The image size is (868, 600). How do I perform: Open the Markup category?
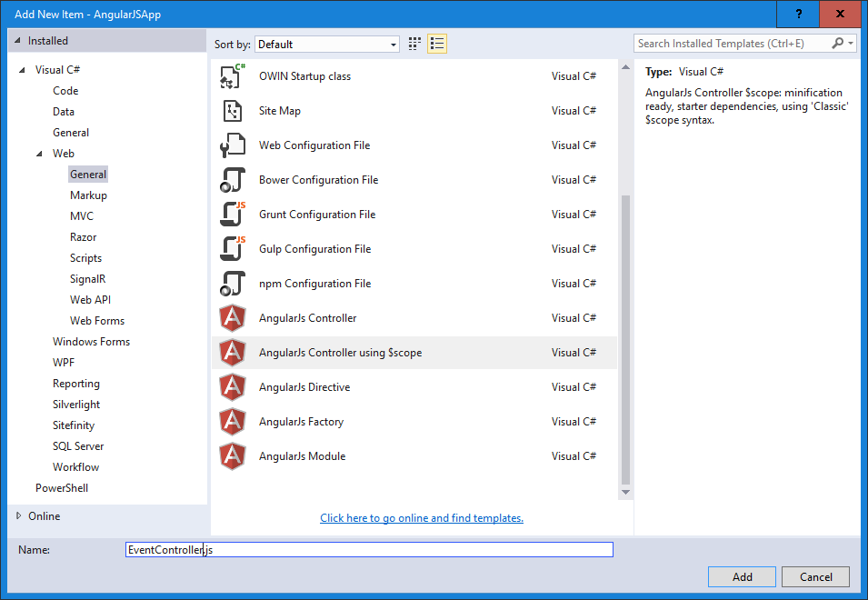click(88, 195)
